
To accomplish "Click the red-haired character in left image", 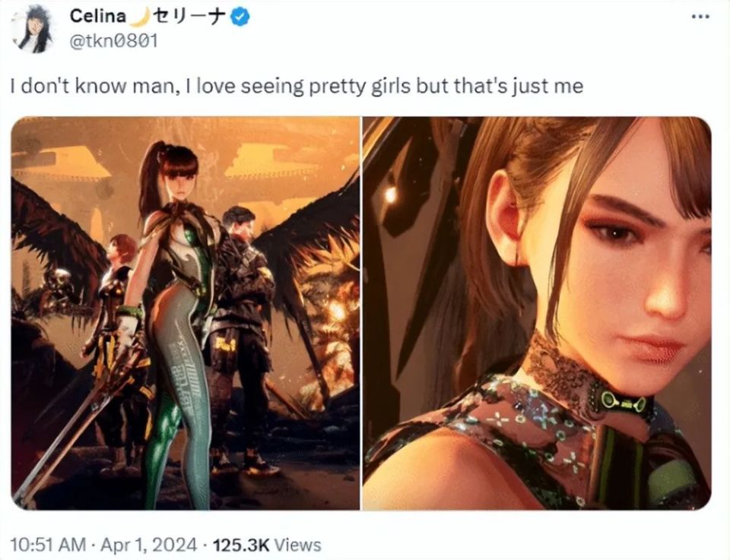I will tap(122, 258).
